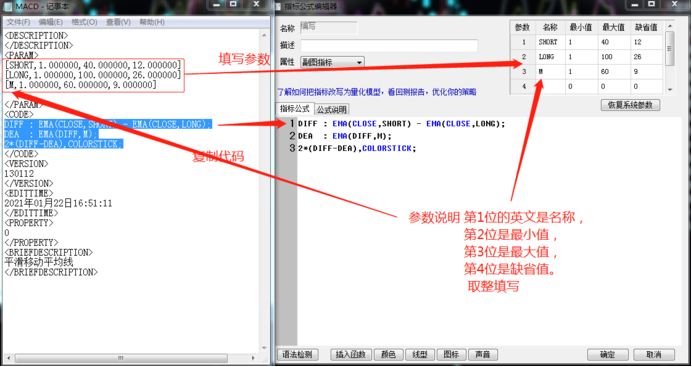Expand the 属性 副图指标 dropdown
The image size is (692, 367).
coord(332,62)
